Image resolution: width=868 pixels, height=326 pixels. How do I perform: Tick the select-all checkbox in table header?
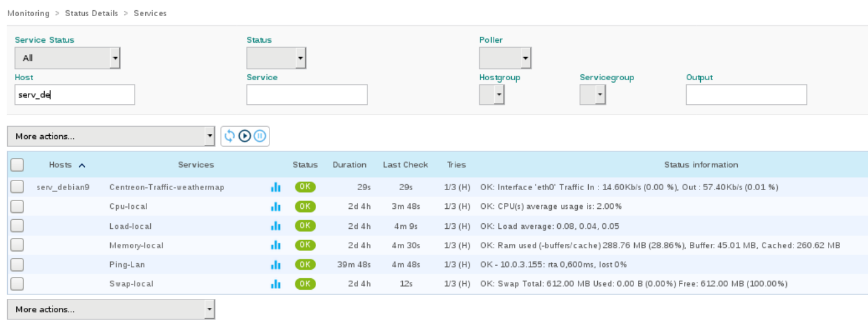[x=17, y=165]
